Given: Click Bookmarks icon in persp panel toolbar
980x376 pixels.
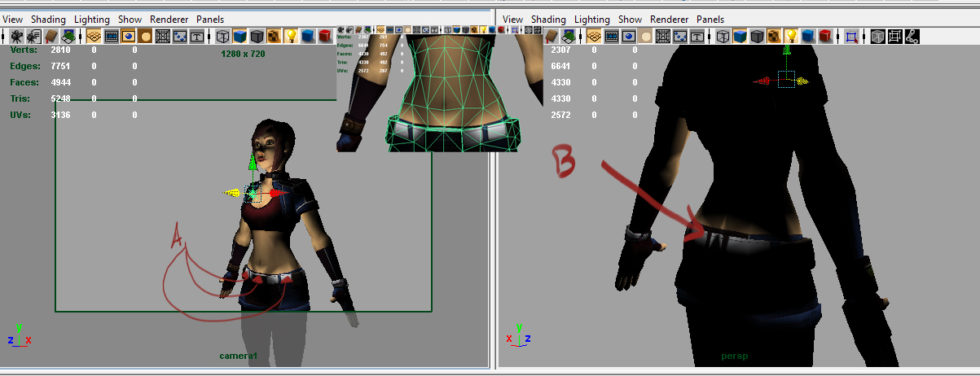Looking at the screenshot, I should (x=552, y=36).
